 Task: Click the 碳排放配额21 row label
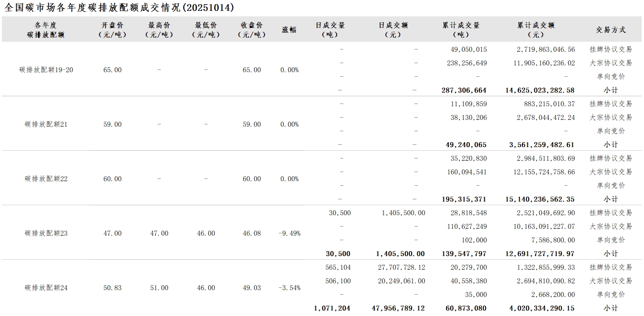(x=46, y=124)
